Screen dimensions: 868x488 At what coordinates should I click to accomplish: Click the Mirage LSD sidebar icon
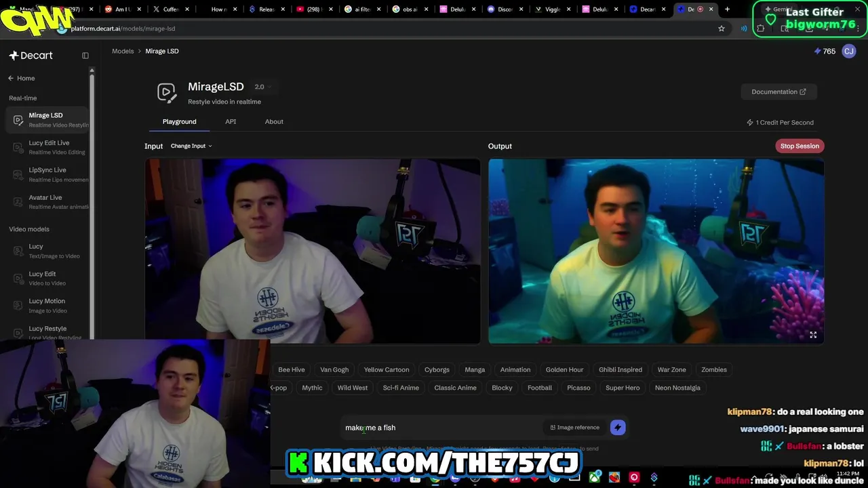[x=18, y=120]
